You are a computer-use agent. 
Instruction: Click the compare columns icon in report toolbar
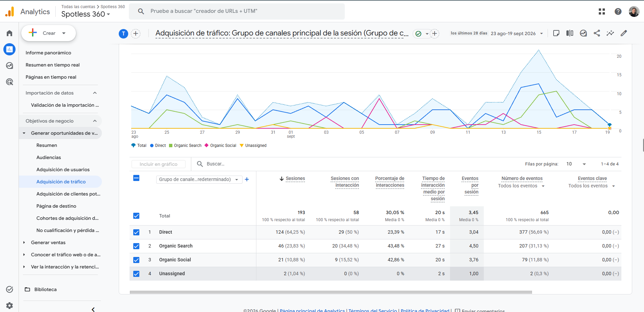coord(570,33)
